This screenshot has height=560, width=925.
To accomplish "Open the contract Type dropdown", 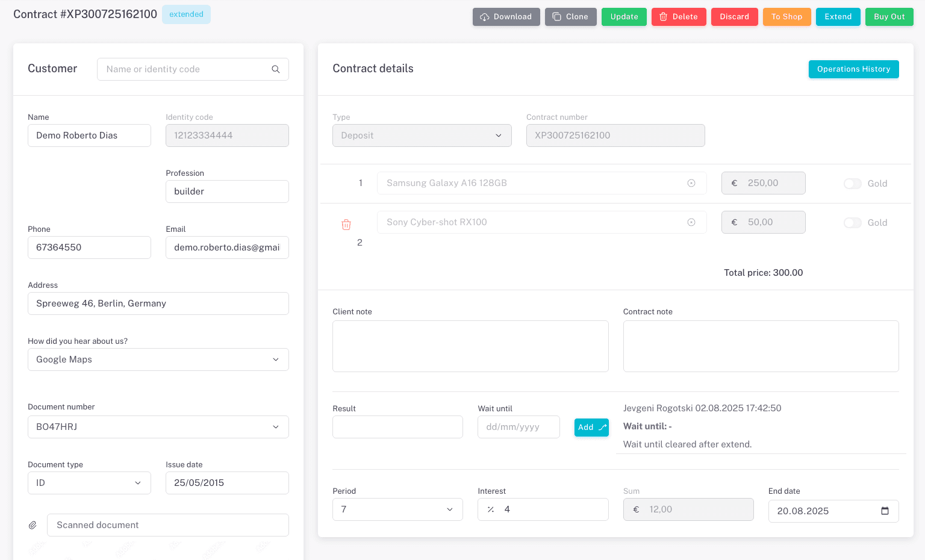I will point(422,135).
